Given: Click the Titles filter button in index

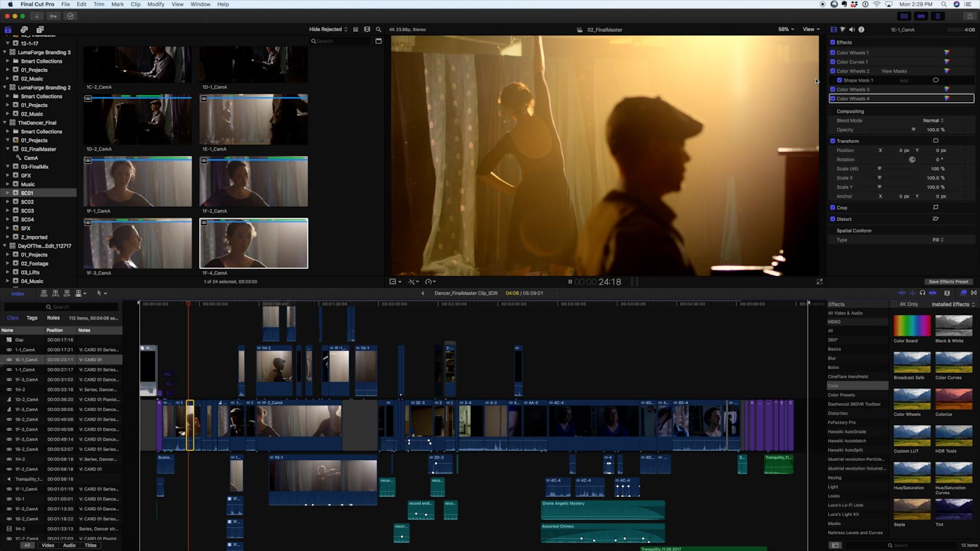Looking at the screenshot, I should coord(90,545).
